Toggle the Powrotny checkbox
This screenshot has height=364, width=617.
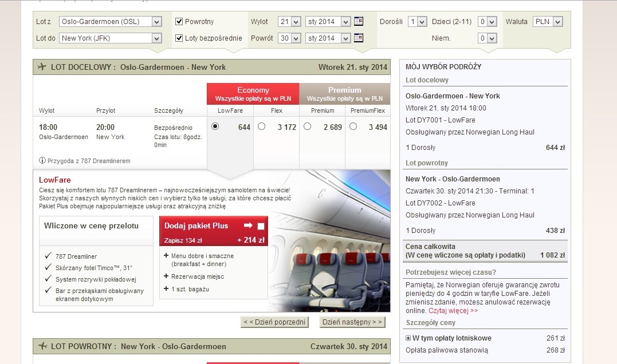(x=179, y=22)
